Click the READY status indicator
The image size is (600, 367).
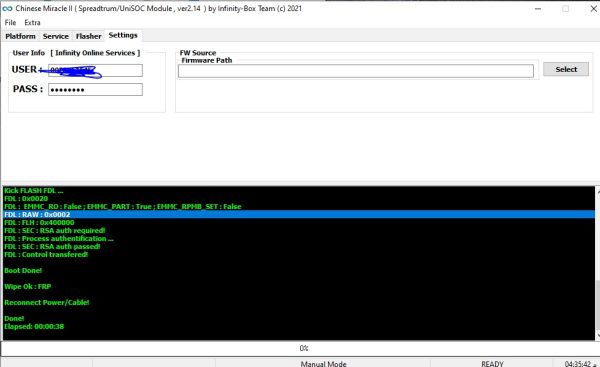[492, 363]
